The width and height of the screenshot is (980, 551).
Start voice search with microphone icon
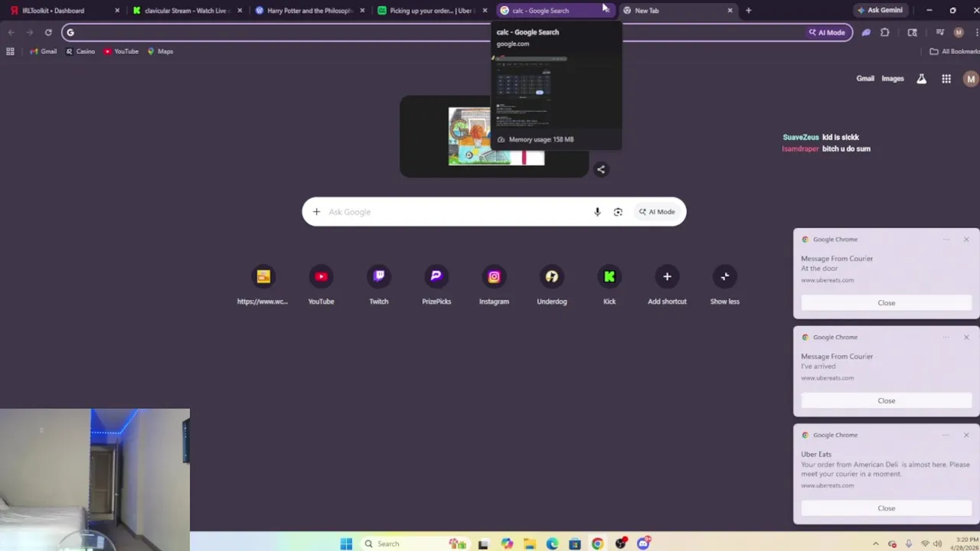[597, 212]
